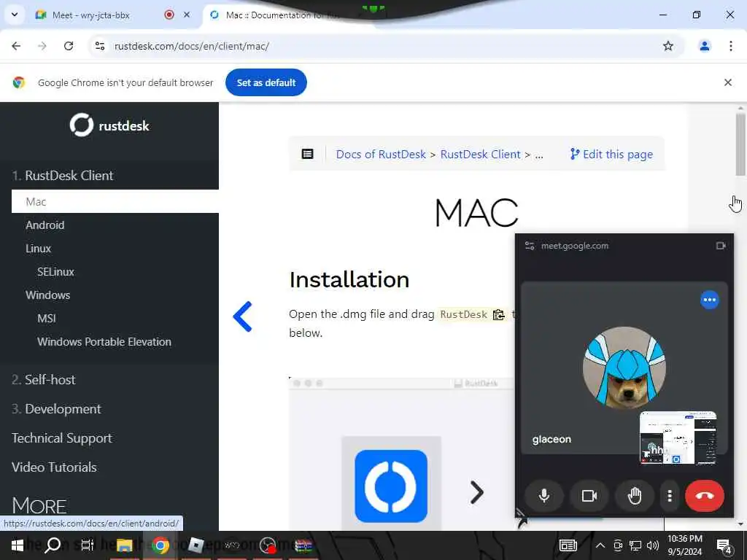747x560 pixels.
Task: Click Meet popup site settings icon
Action: pos(530,246)
